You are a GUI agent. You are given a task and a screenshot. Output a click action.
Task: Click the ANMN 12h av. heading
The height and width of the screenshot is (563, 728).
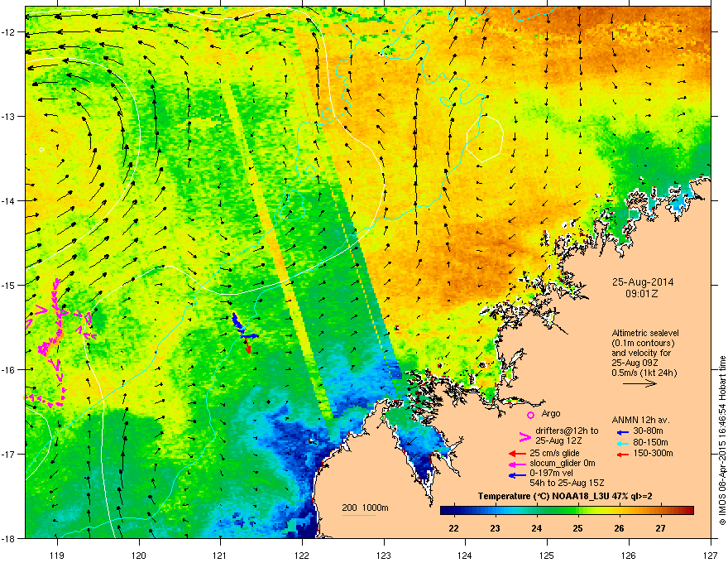point(640,421)
